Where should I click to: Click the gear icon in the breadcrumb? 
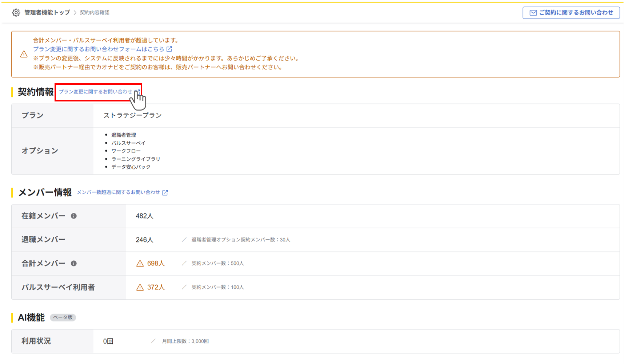pyautogui.click(x=16, y=13)
